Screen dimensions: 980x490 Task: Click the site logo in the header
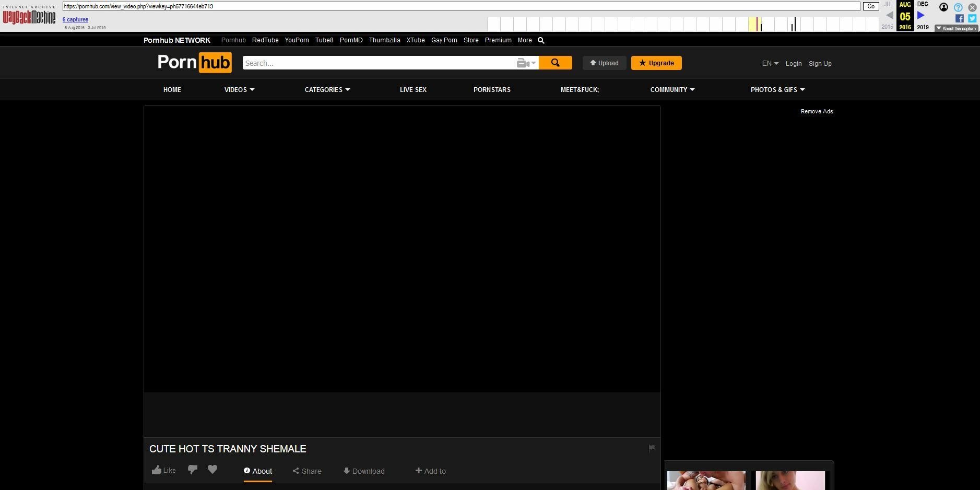(x=194, y=63)
